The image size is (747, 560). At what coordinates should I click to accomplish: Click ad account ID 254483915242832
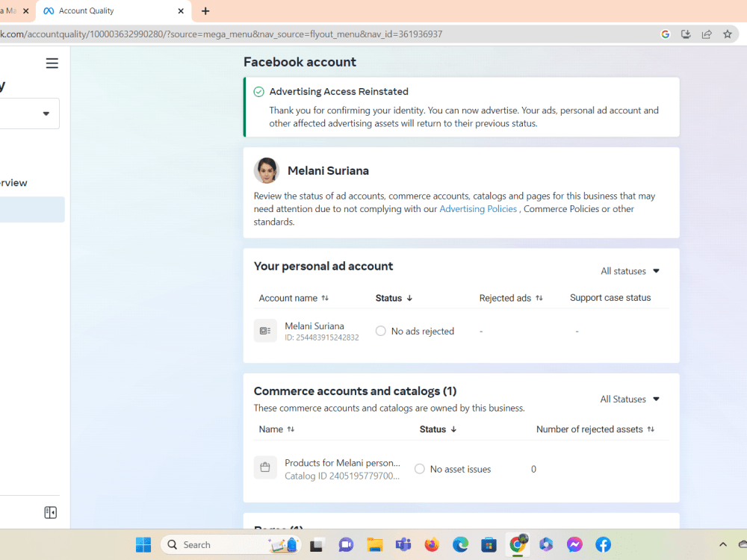coord(321,337)
